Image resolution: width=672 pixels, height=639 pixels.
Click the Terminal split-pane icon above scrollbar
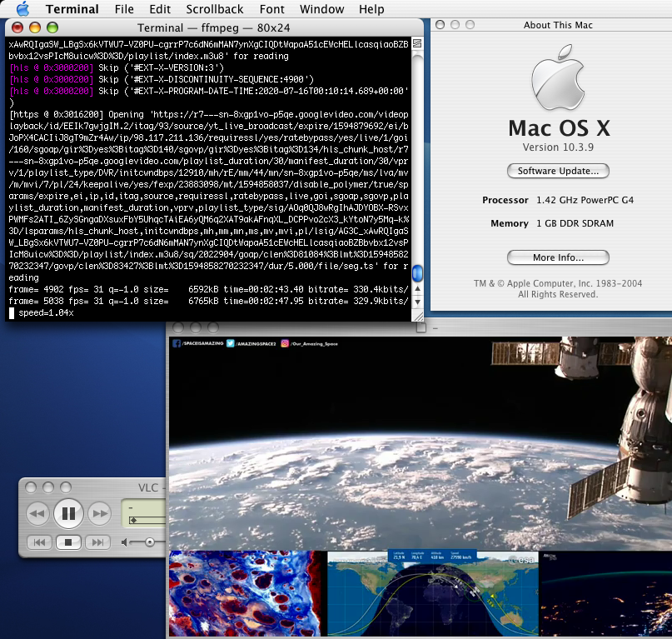point(417,42)
